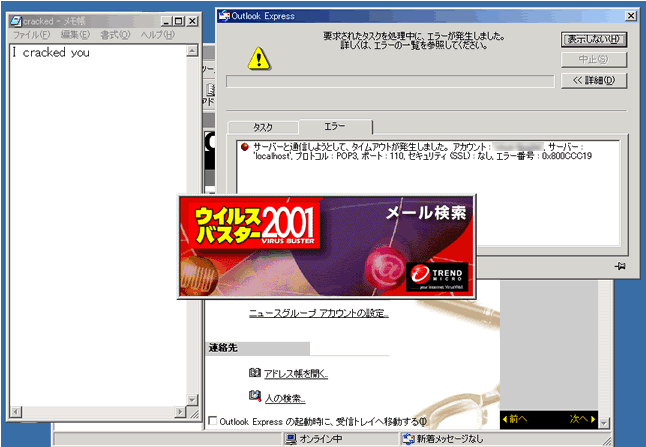This screenshot has height=447, width=646.
Task: Click the Notepad horizontal scrollbar right arrow
Action: (180, 412)
